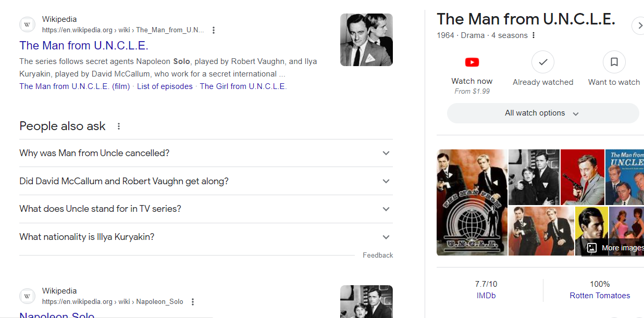Click 1964 · Drama · 4 seasons subtitle

point(482,35)
